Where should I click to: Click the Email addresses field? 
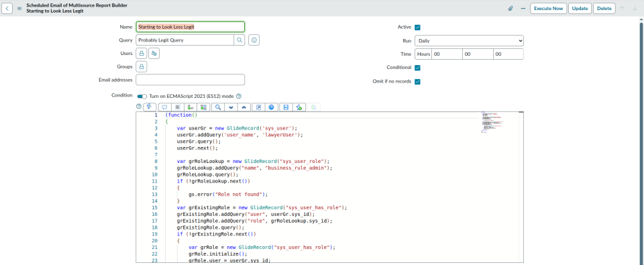point(190,80)
